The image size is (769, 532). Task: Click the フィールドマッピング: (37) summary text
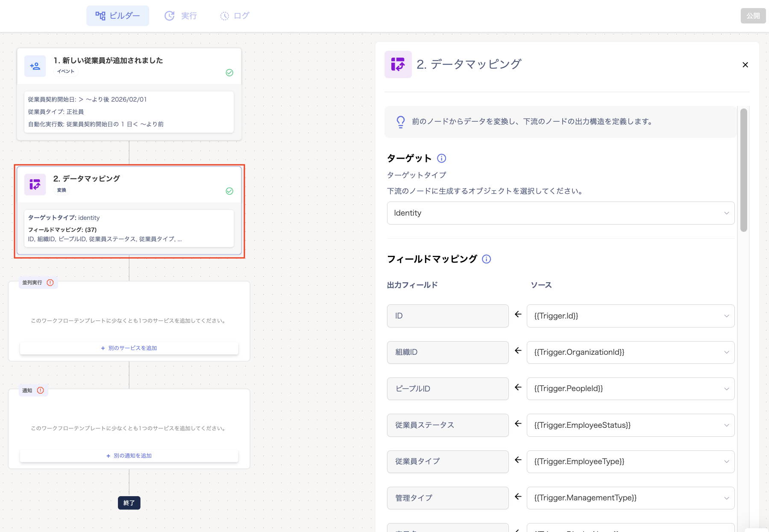point(62,230)
